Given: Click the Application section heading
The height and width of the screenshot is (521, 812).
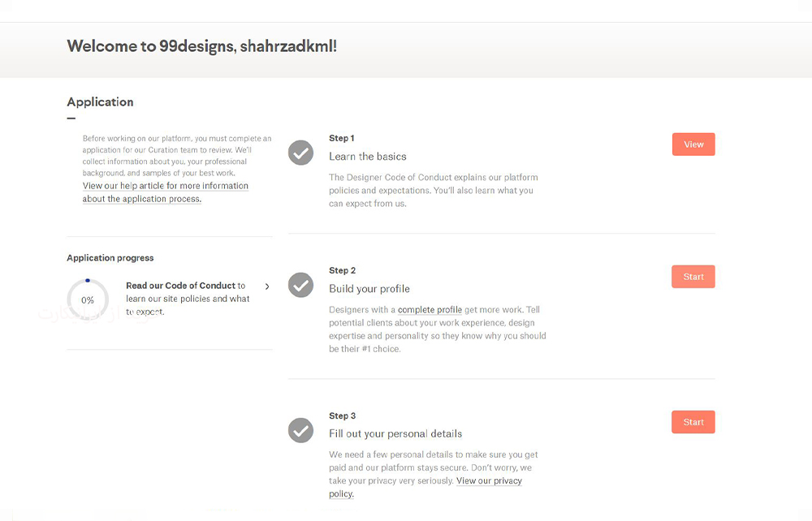Looking at the screenshot, I should 100,102.
